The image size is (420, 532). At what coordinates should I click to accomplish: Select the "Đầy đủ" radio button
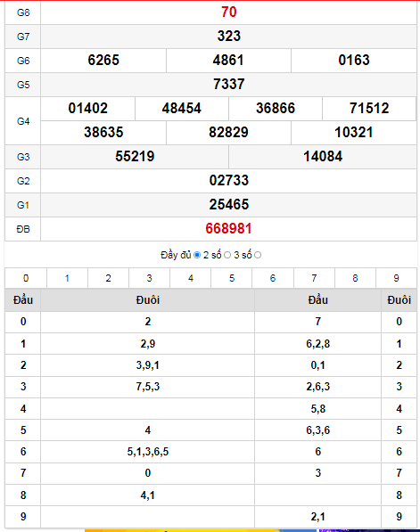tap(197, 255)
